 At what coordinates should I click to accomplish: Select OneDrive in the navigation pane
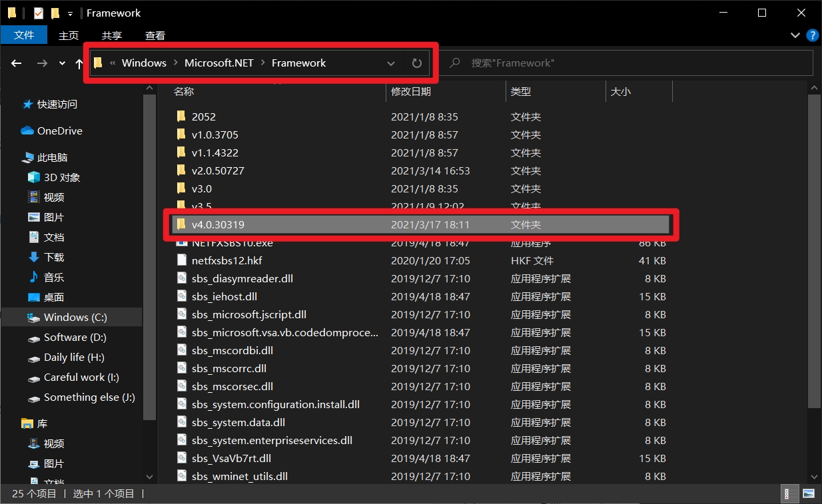coord(60,131)
